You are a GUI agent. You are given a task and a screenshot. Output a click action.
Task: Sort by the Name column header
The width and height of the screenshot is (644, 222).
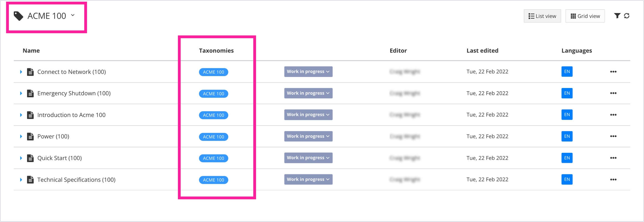pos(31,50)
